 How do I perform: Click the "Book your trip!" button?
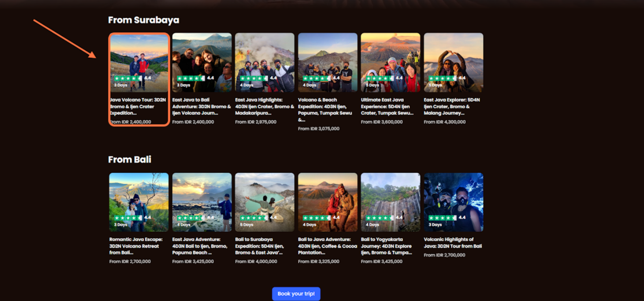(296, 293)
